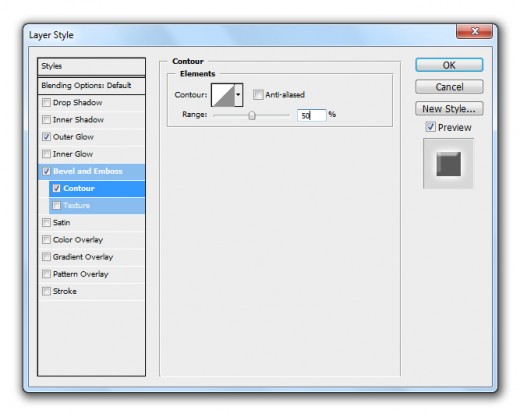Open Bevel and Emboss settings label
This screenshot has width=520, height=417.
click(x=88, y=171)
